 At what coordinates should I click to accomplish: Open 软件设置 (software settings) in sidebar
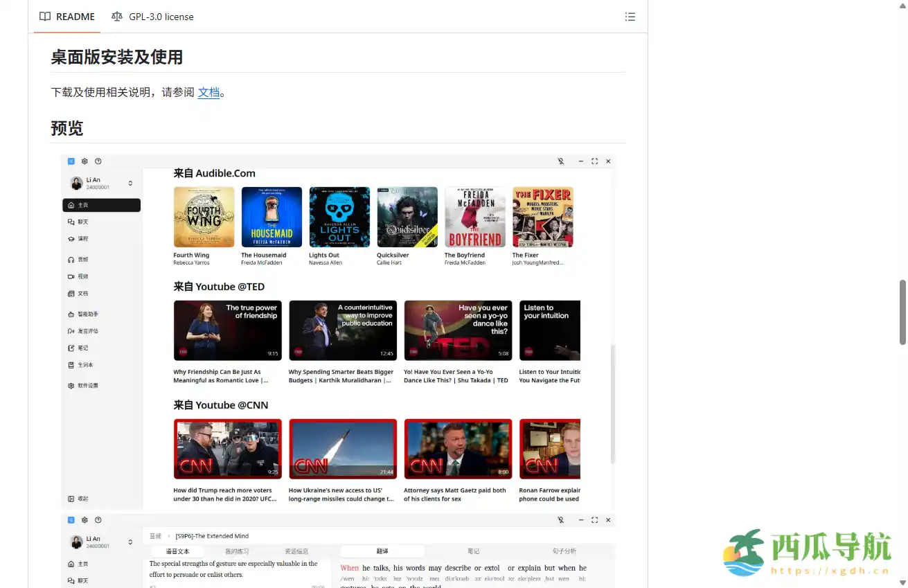click(87, 385)
